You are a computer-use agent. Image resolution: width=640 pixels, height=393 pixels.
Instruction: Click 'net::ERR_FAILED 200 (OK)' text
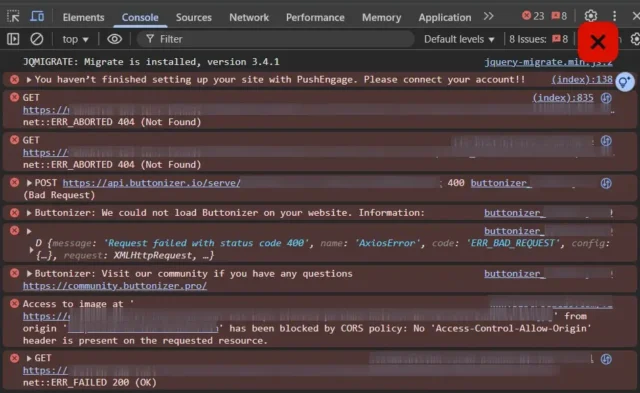click(x=90, y=383)
